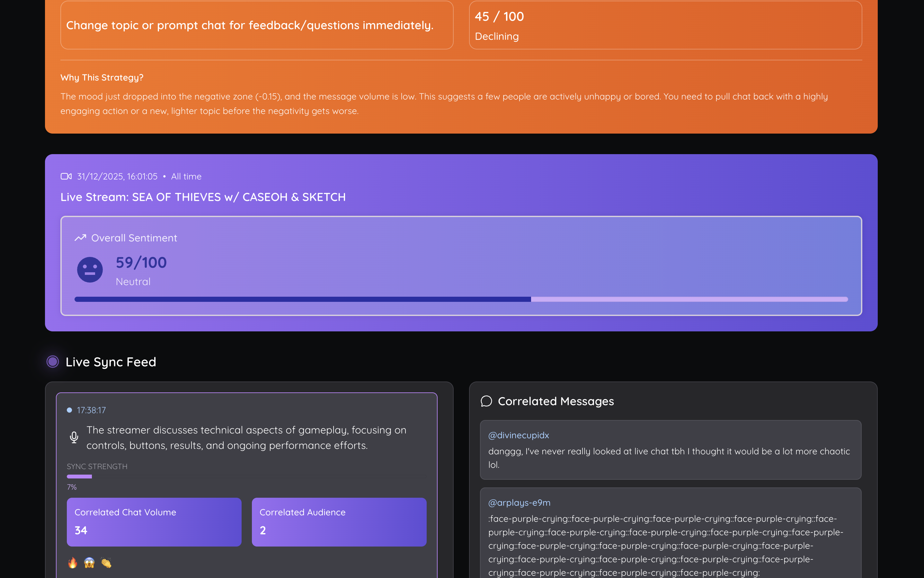
Task: Click the neutral face sentiment icon
Action: click(x=90, y=269)
